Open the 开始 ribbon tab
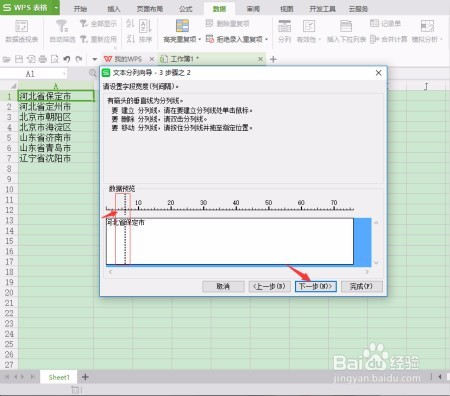 click(80, 9)
